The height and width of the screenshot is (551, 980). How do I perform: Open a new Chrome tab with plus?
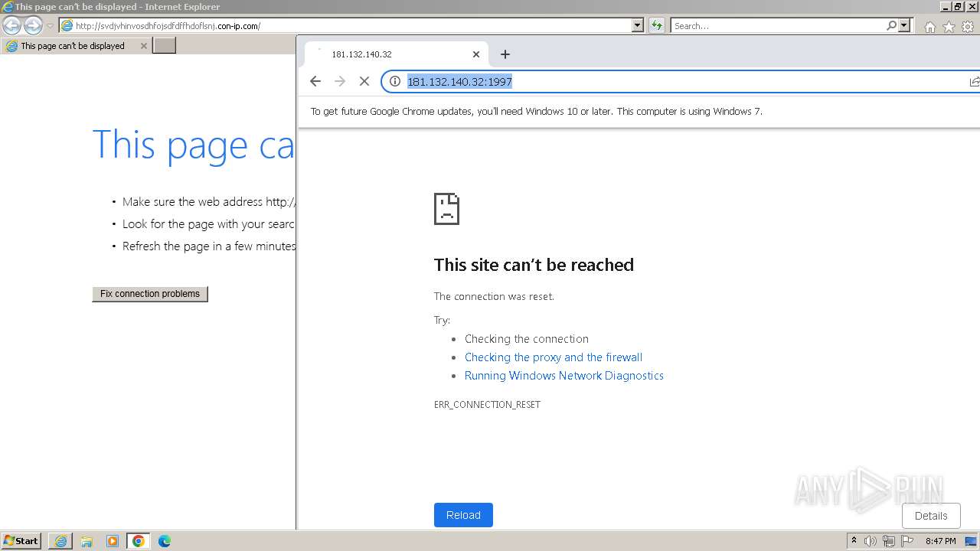[x=505, y=54]
